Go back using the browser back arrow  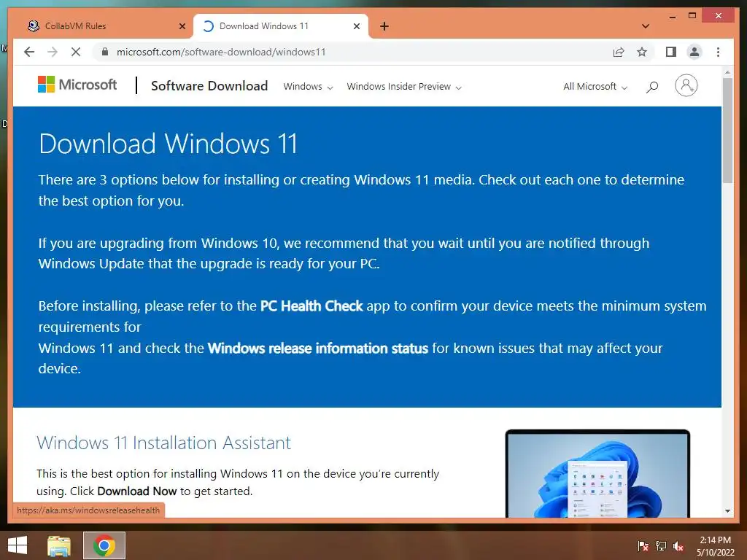(x=29, y=52)
